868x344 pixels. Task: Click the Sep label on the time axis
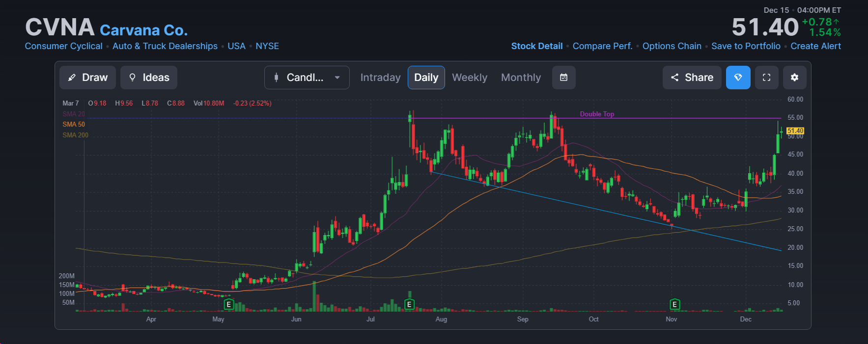[523, 319]
